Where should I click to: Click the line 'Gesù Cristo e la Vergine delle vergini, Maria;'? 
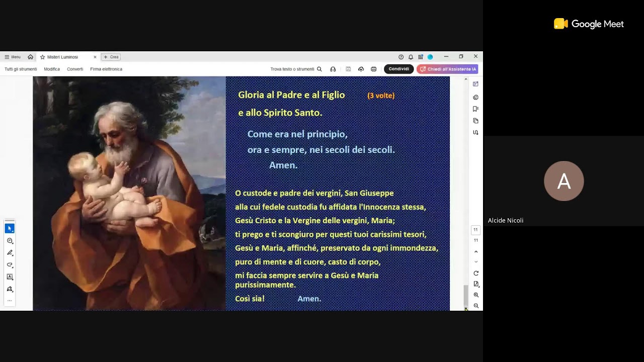point(315,221)
